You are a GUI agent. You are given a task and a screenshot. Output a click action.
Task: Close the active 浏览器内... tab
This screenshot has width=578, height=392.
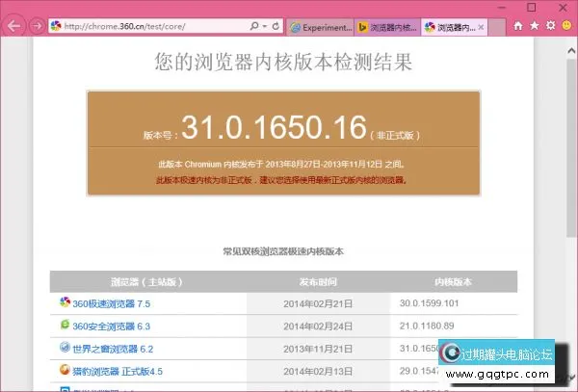(x=481, y=27)
